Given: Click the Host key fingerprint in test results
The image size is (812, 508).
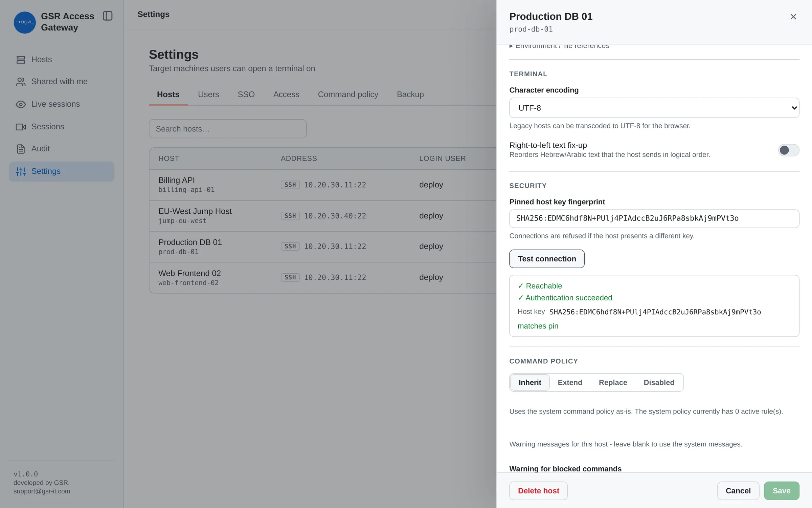Looking at the screenshot, I should pos(655,312).
